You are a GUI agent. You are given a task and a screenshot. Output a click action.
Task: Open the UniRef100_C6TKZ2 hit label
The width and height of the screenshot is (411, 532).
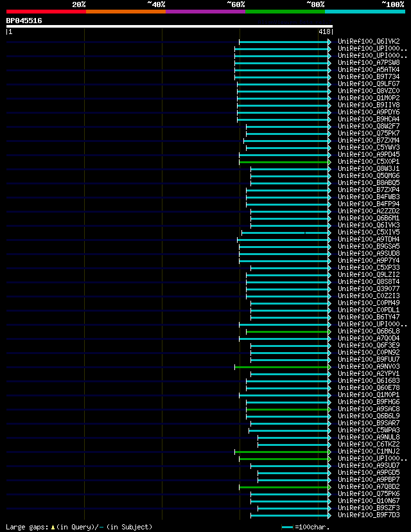[x=369, y=445]
